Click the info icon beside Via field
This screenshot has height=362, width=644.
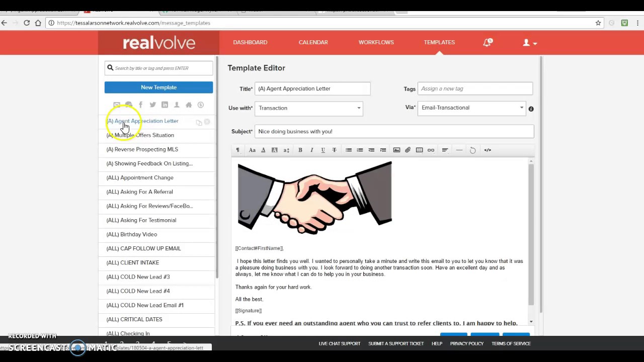point(531,109)
